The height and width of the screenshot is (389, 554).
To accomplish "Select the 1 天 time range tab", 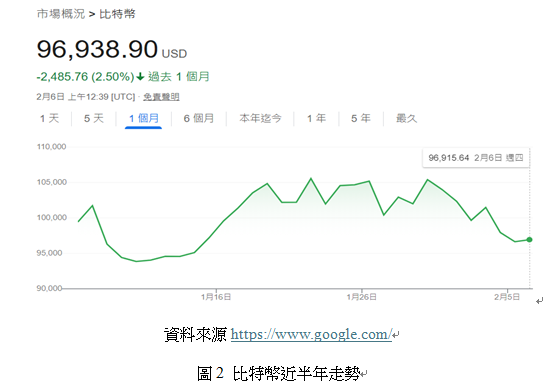I will click(49, 118).
